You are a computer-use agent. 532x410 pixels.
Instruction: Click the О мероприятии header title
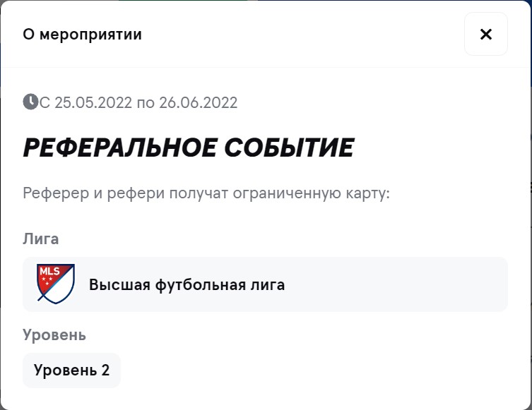[82, 34]
